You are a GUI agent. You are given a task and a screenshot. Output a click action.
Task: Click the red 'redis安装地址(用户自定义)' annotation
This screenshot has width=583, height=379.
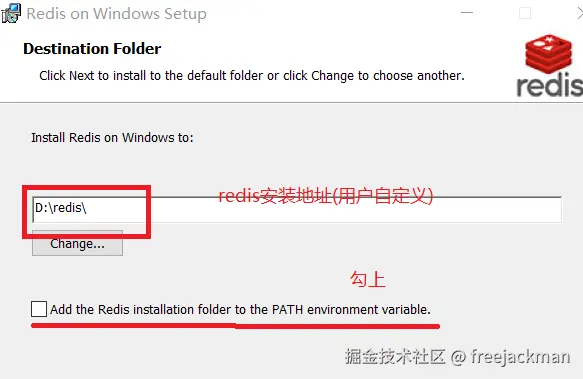pyautogui.click(x=326, y=196)
